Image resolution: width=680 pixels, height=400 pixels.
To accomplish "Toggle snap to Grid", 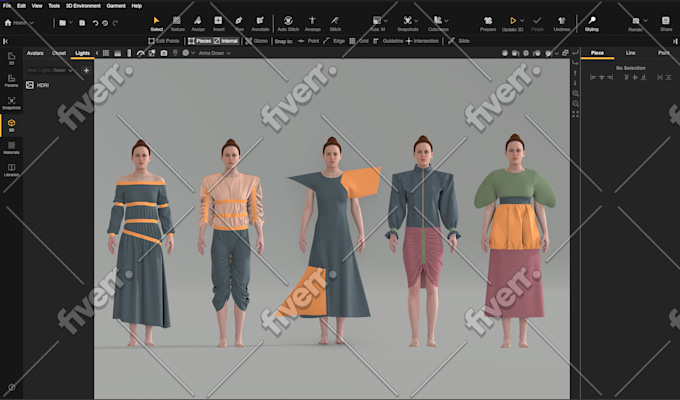I will click(359, 41).
